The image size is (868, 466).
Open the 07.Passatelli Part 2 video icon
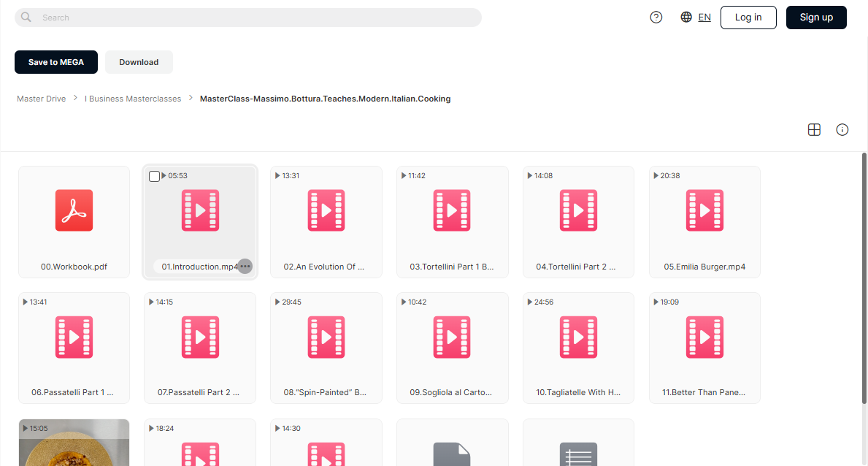[x=201, y=337]
